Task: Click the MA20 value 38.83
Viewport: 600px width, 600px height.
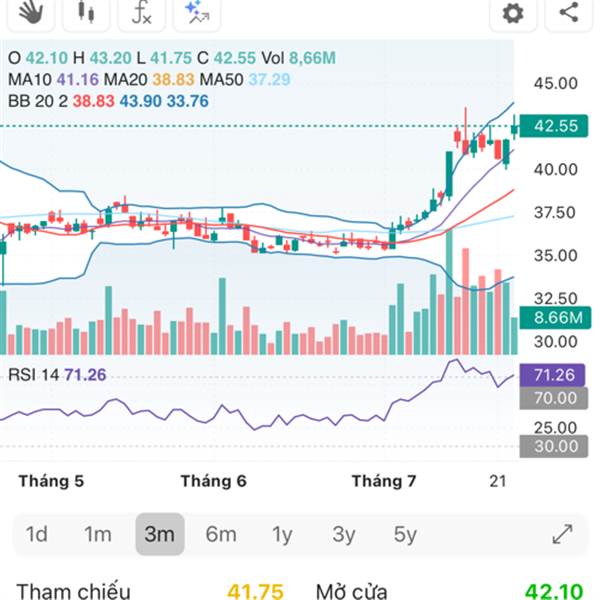Action: pos(173,80)
